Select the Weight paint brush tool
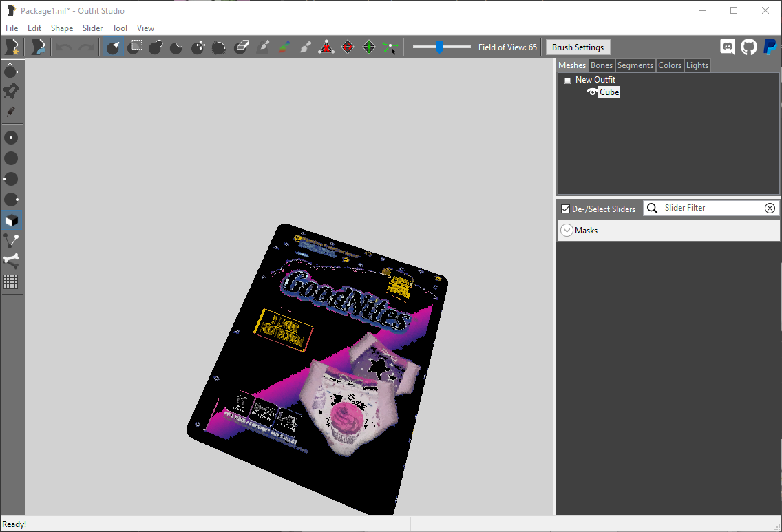782x532 pixels. (x=263, y=47)
